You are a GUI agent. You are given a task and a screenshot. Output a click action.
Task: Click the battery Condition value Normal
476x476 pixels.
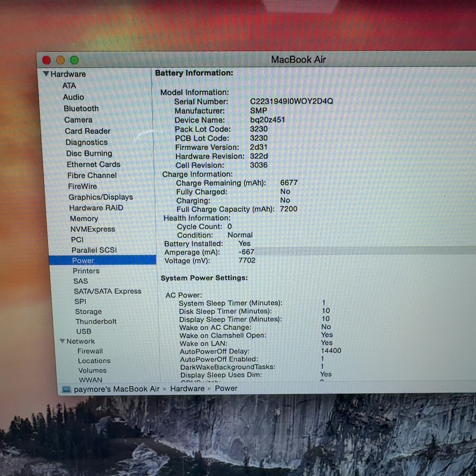pos(240,235)
